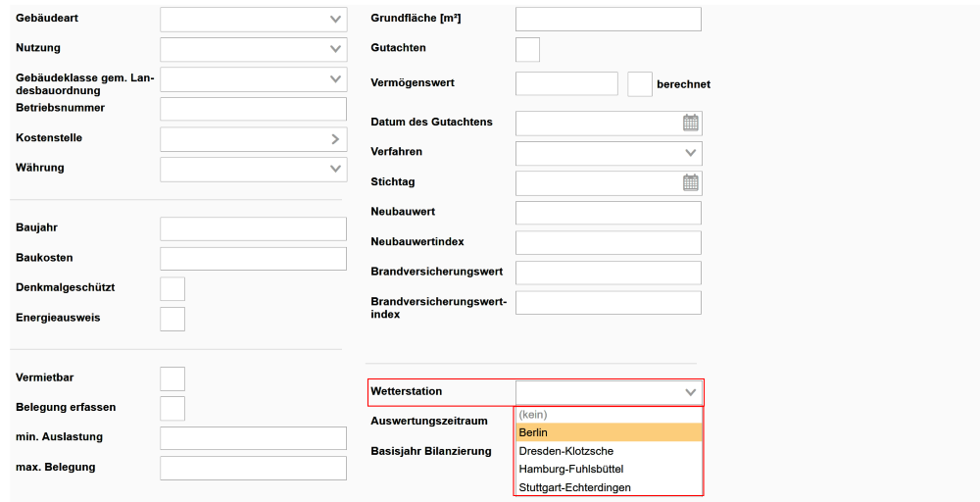This screenshot has width=980, height=502.
Task: Select Berlin from the weather station list
Action: point(608,432)
